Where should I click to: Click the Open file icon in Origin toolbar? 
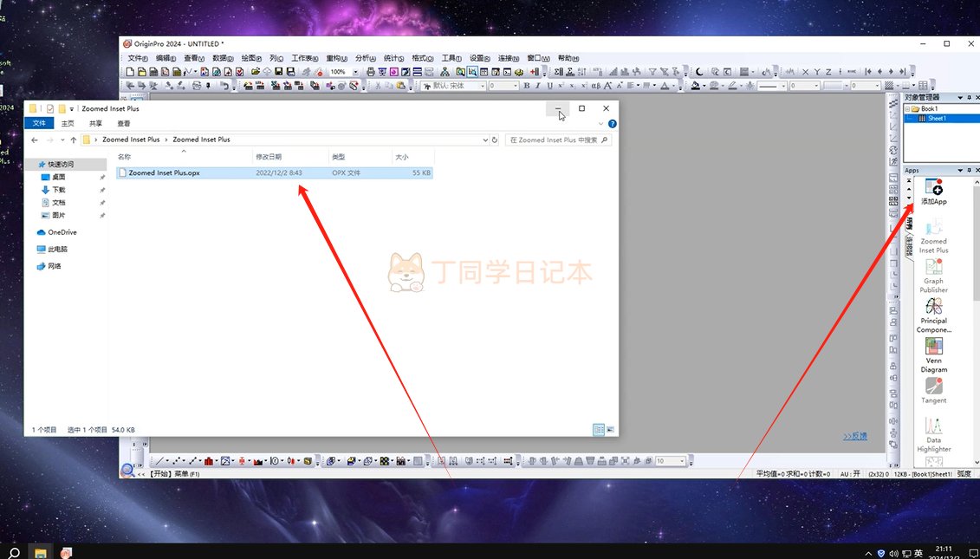click(x=256, y=72)
